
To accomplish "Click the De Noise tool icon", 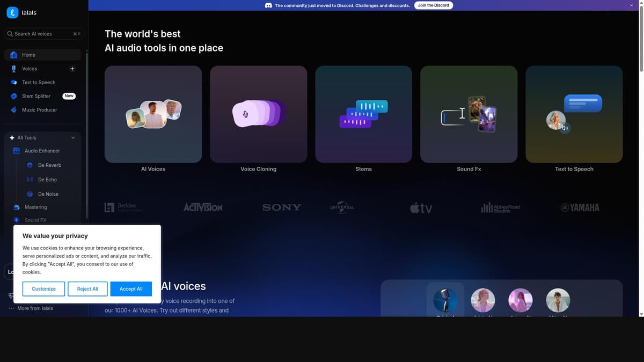I will (x=30, y=194).
